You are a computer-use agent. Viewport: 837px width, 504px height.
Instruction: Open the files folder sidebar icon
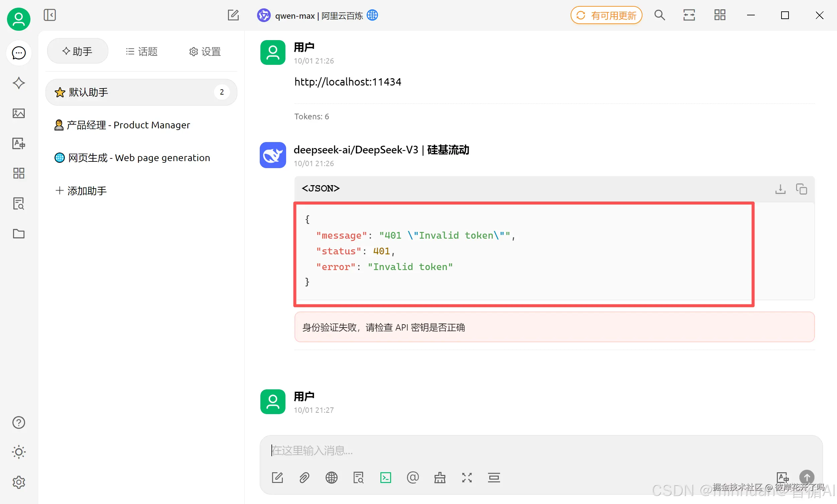pos(19,234)
